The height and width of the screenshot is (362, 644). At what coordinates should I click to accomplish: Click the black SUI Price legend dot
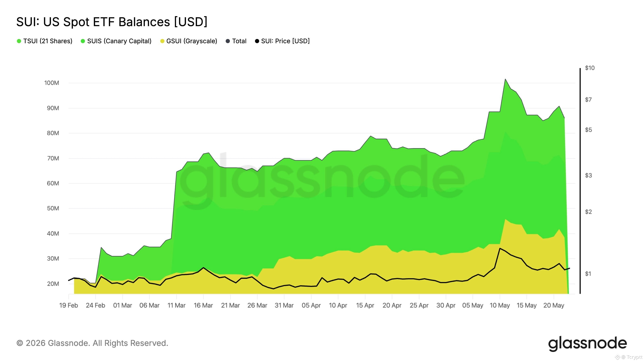coord(257,41)
